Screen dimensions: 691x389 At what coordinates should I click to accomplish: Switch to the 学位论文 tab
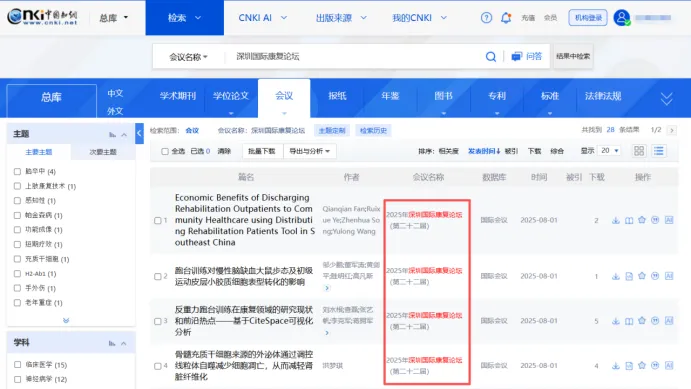tap(231, 96)
